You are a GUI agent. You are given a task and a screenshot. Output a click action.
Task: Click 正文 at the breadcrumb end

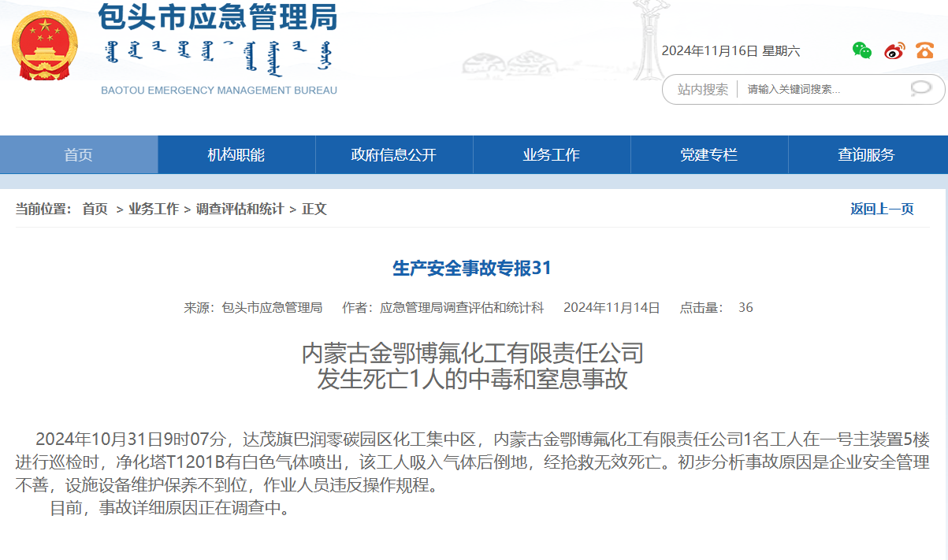click(314, 209)
